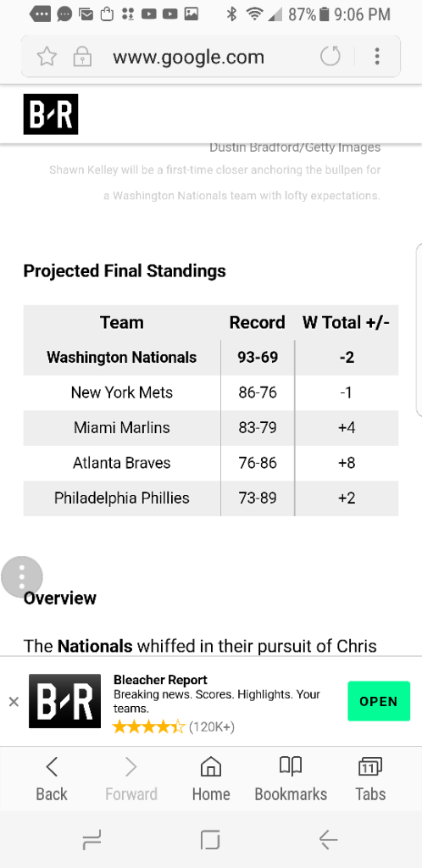Tap the Forward navigation arrow
The image size is (422, 868).
[131, 780]
